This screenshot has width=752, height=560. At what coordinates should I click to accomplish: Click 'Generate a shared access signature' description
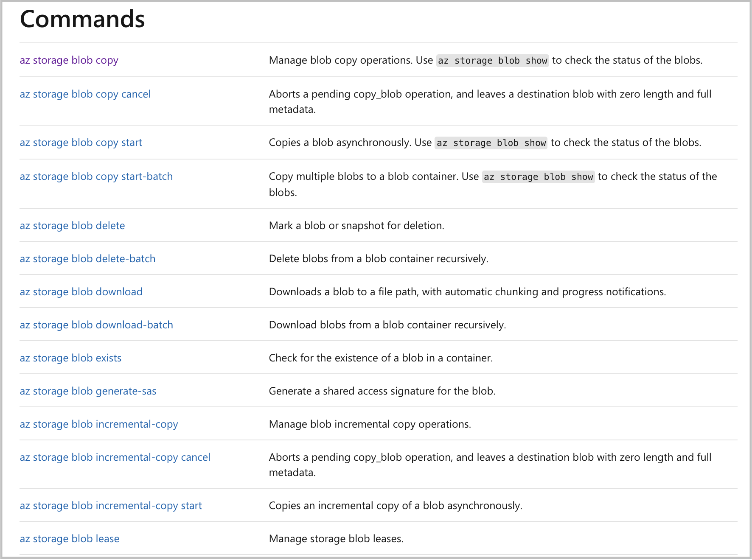coord(382,391)
